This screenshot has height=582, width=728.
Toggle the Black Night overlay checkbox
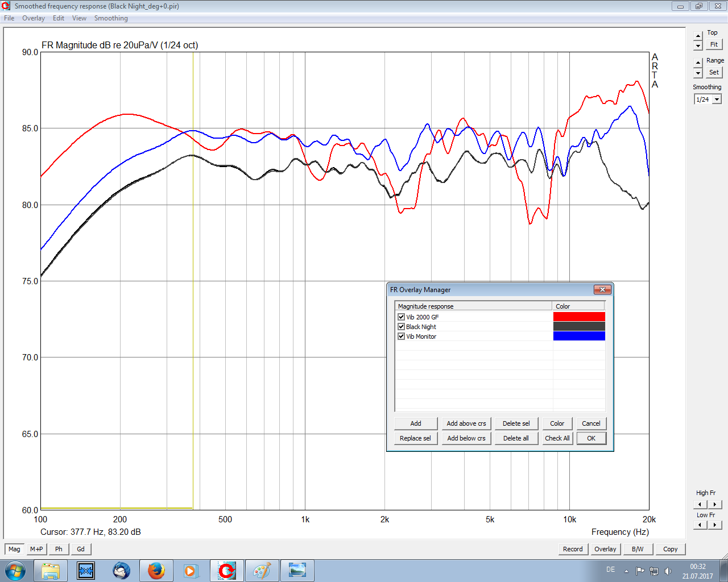[402, 327]
